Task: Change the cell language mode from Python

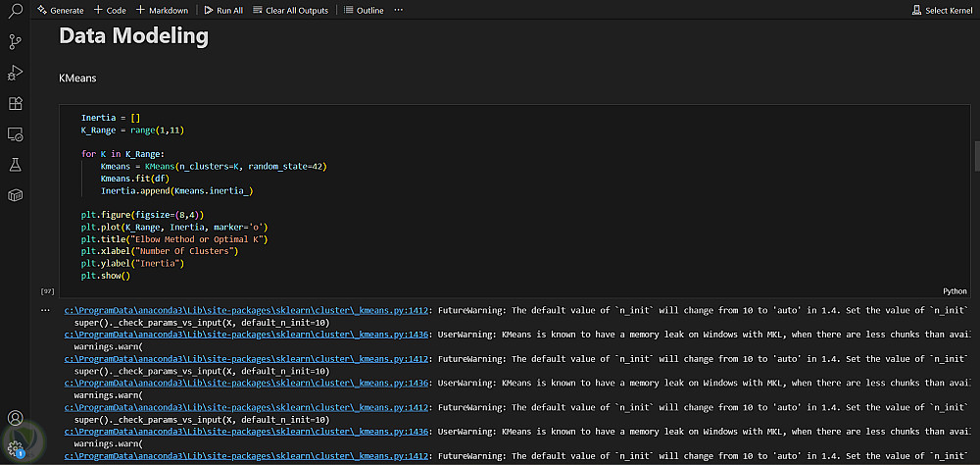Action: 955,291
